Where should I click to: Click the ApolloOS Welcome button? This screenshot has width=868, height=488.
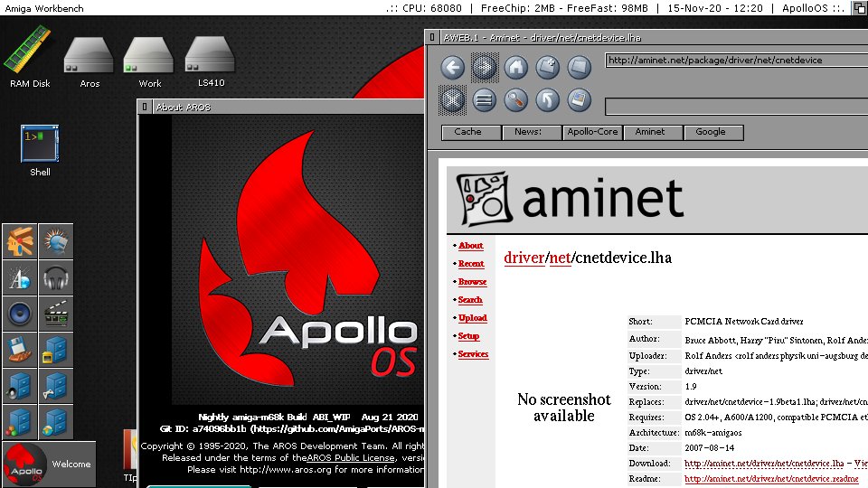pyautogui.click(x=49, y=464)
